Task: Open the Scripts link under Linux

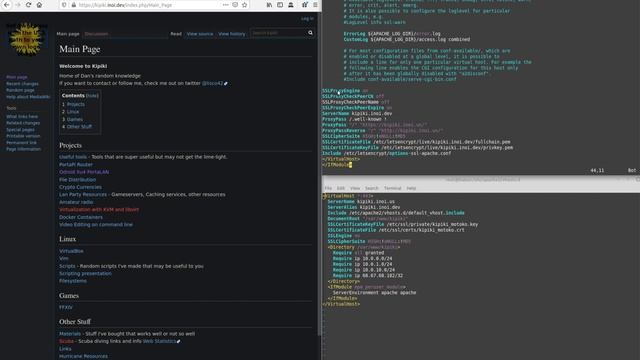Action: 67,266
